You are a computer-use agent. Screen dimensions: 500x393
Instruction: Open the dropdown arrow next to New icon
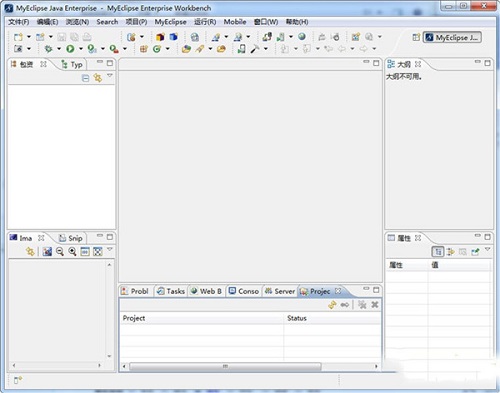[29, 37]
